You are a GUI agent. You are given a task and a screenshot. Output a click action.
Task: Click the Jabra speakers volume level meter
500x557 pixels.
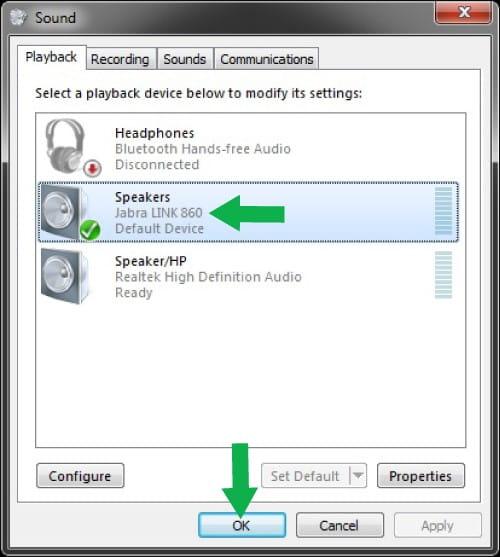[x=443, y=211]
